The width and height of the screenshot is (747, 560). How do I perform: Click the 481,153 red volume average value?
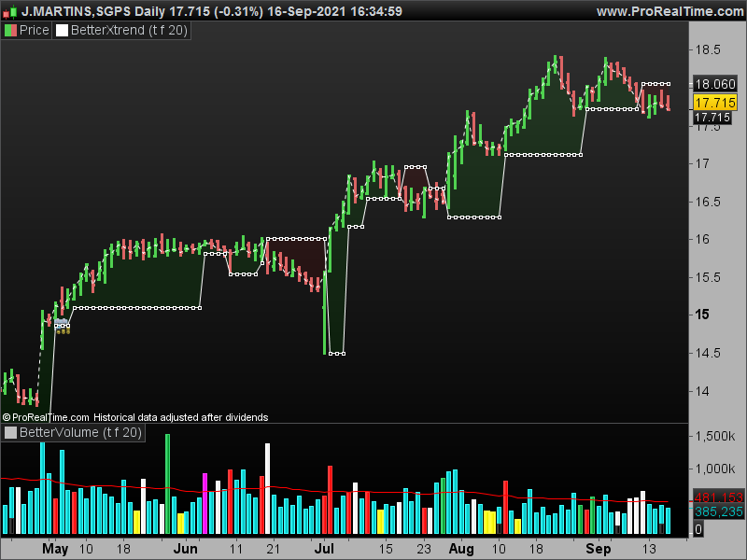[718, 497]
